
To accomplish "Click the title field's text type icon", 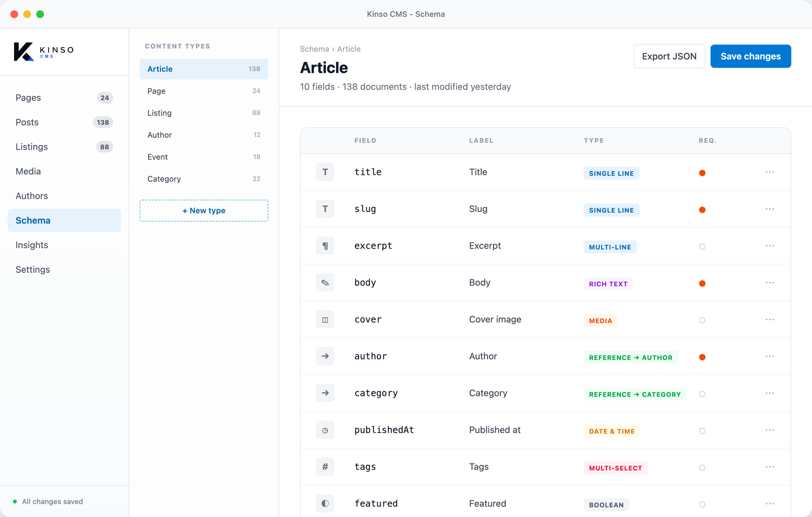I will coord(325,172).
